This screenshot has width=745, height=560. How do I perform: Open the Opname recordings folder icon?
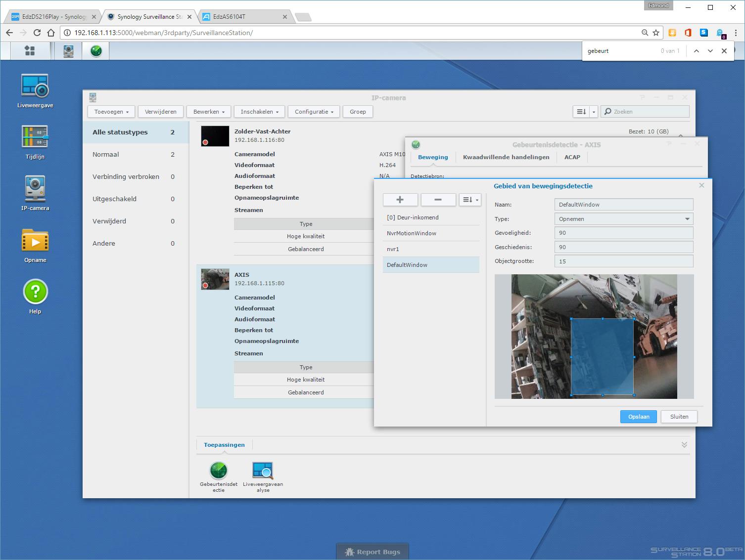tap(35, 241)
